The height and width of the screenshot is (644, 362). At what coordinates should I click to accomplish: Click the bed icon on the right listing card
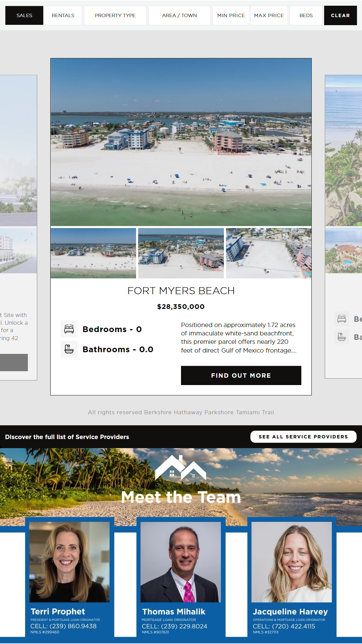(342, 319)
